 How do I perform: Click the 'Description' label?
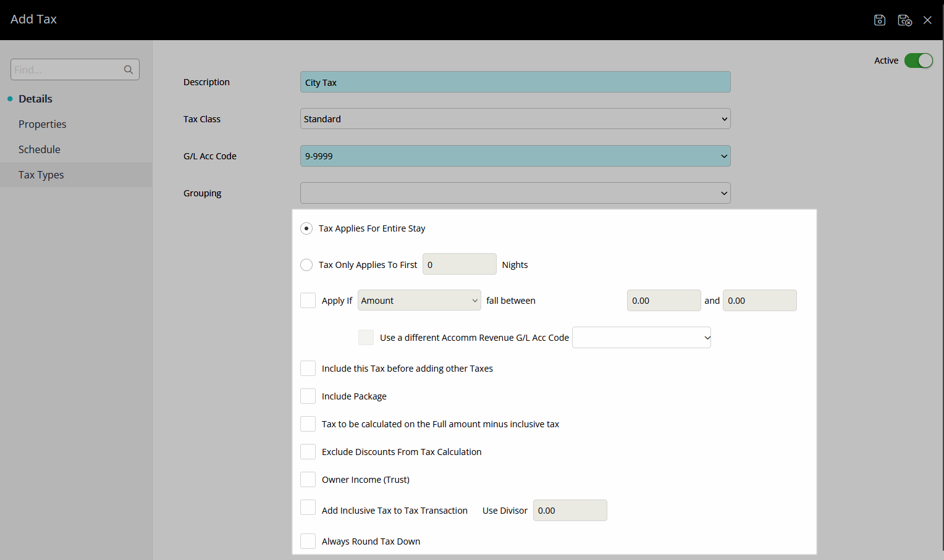[206, 82]
